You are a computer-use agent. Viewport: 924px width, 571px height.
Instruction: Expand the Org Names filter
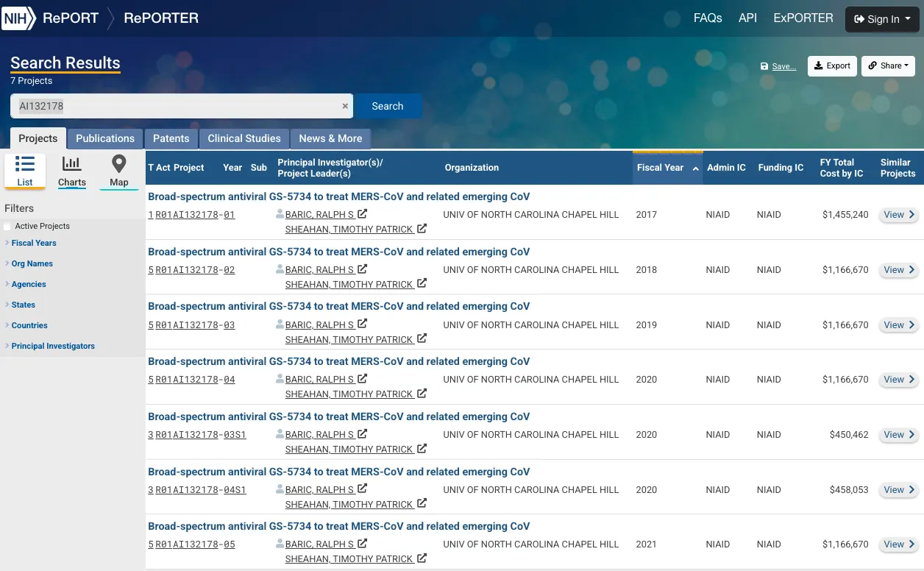[x=32, y=263]
